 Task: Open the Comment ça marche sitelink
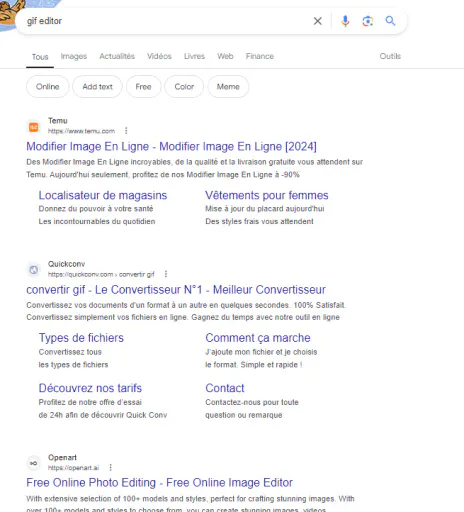(x=258, y=338)
